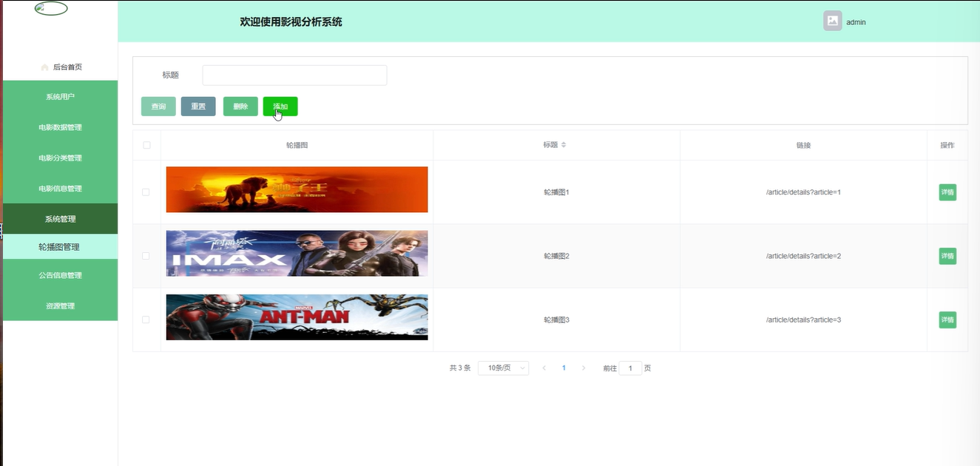Click the Ant-Man carousel thumbnail
This screenshot has width=980, height=466.
tap(297, 317)
